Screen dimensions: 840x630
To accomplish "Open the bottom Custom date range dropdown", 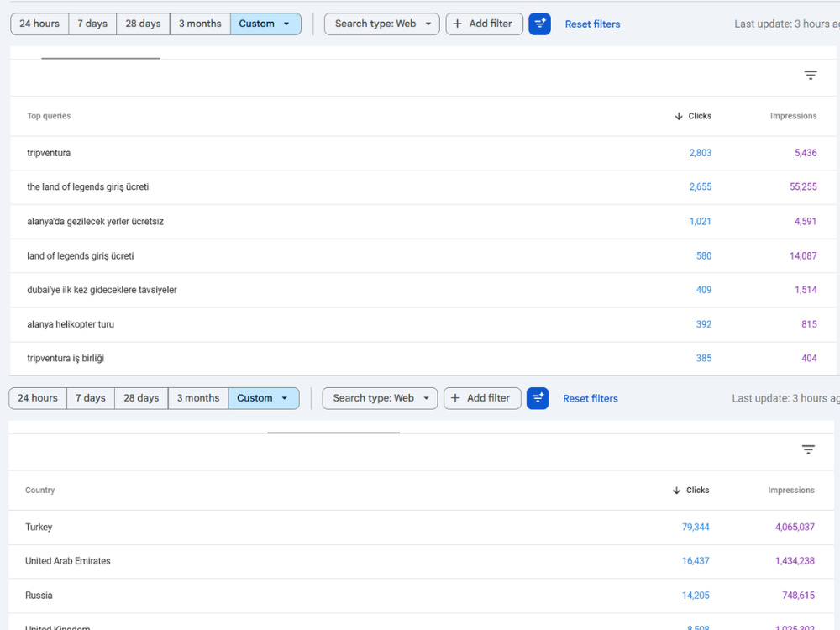I will [x=264, y=398].
